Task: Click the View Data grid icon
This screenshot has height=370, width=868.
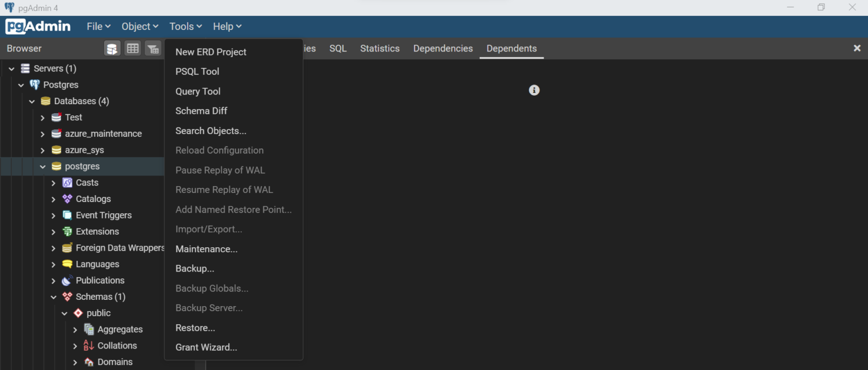Action: click(133, 48)
